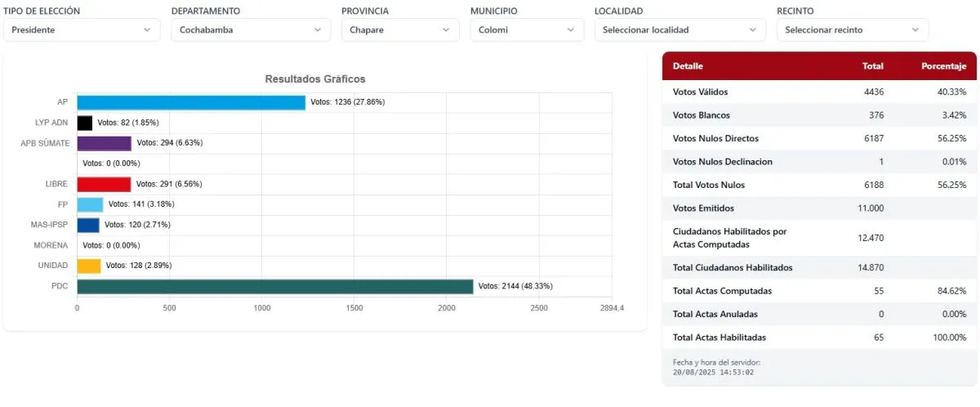Image resolution: width=980 pixels, height=407 pixels.
Task: Click the Resultados Gráficos chart title
Action: coord(315,79)
